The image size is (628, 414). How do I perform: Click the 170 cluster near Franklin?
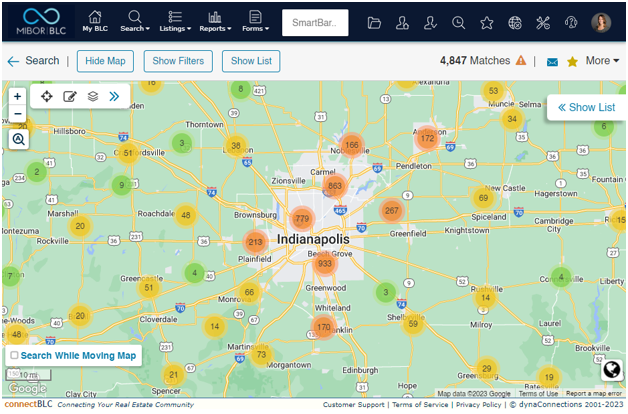pos(324,327)
